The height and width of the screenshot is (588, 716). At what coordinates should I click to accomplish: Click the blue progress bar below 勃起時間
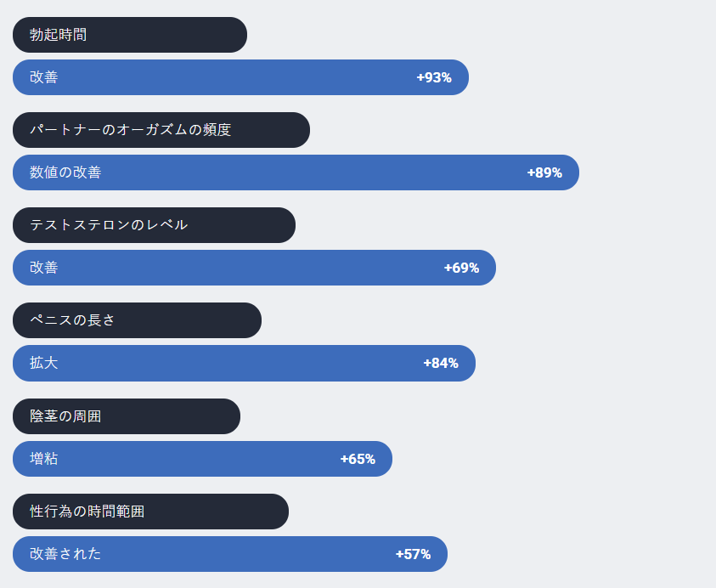click(x=240, y=77)
